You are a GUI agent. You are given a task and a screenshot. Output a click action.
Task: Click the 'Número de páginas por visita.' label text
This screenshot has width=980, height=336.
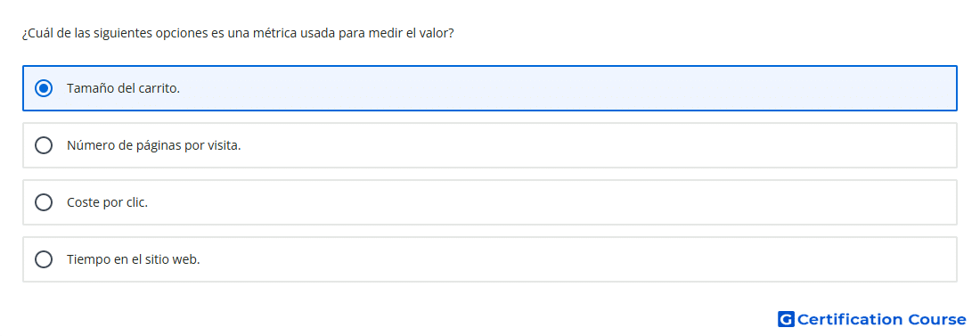[x=154, y=146]
